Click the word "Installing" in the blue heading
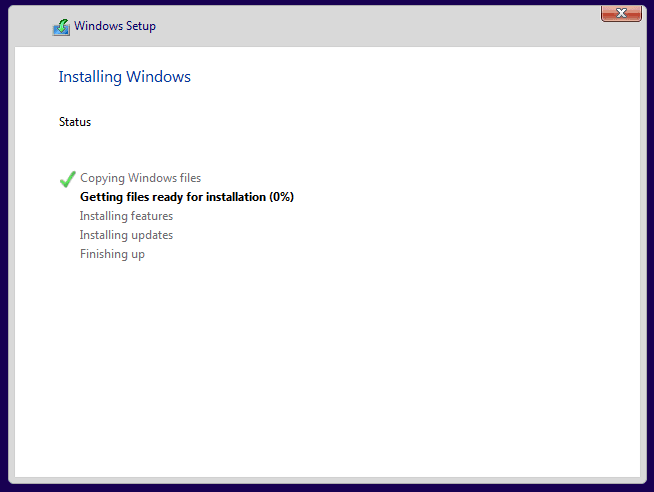 click(x=90, y=77)
